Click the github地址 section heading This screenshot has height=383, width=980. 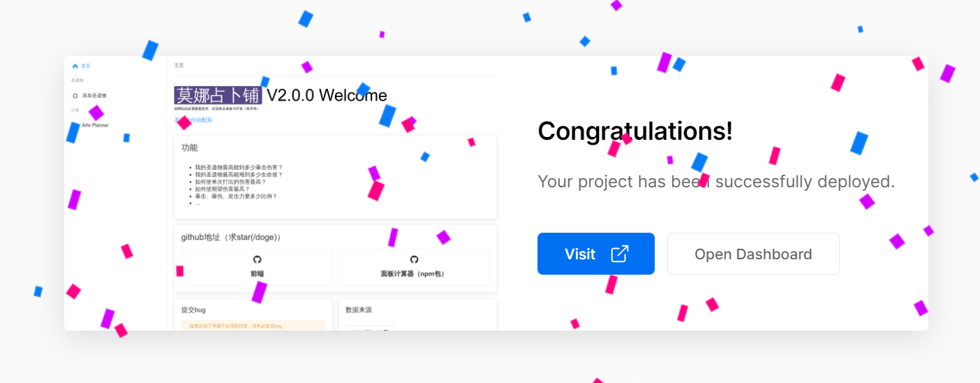(x=231, y=238)
